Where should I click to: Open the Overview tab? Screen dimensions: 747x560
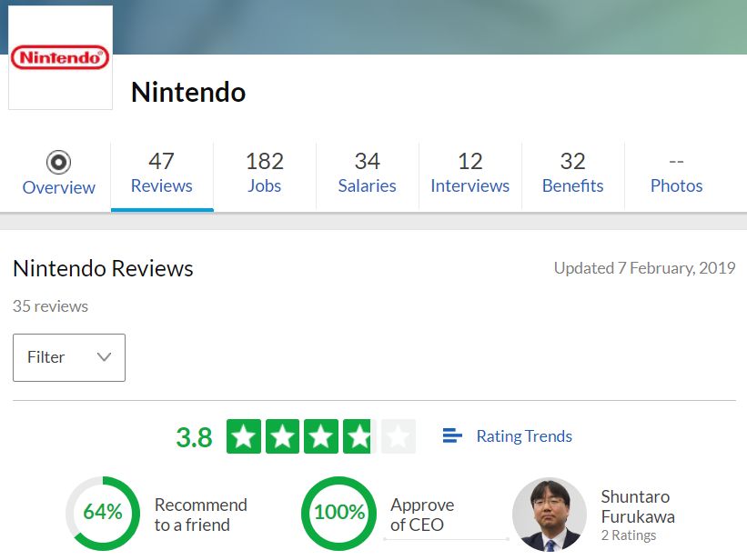pyautogui.click(x=58, y=175)
